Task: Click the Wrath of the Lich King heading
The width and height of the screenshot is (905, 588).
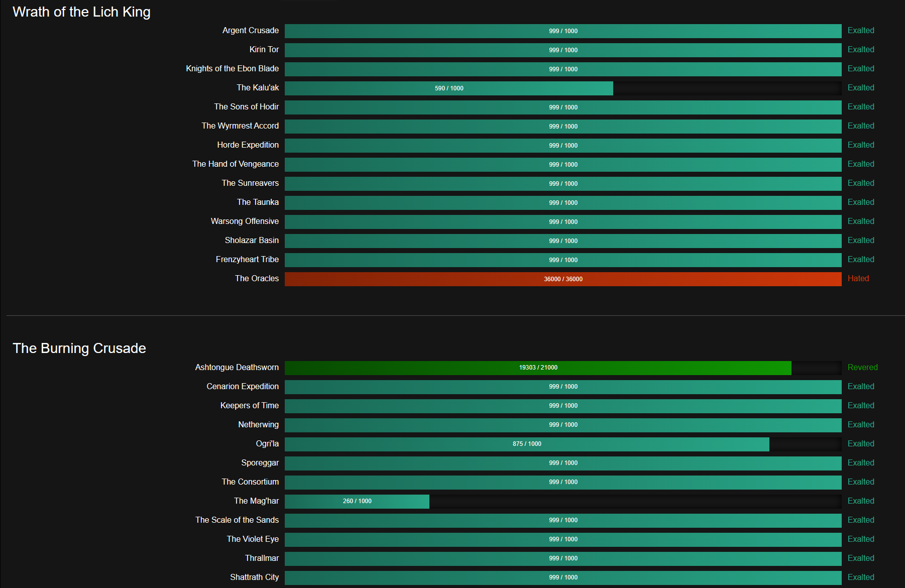Action: click(x=81, y=12)
